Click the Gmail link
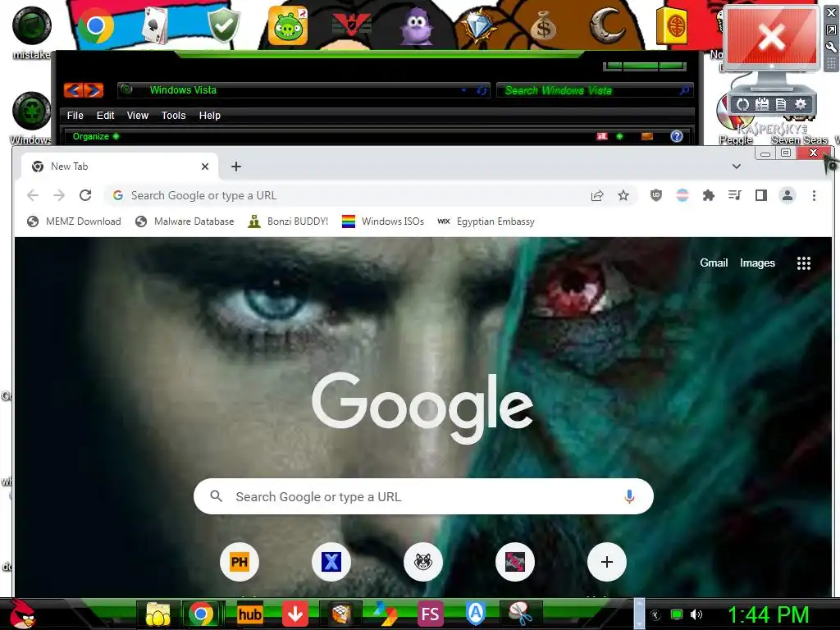Image resolution: width=840 pixels, height=630 pixels. (x=714, y=263)
